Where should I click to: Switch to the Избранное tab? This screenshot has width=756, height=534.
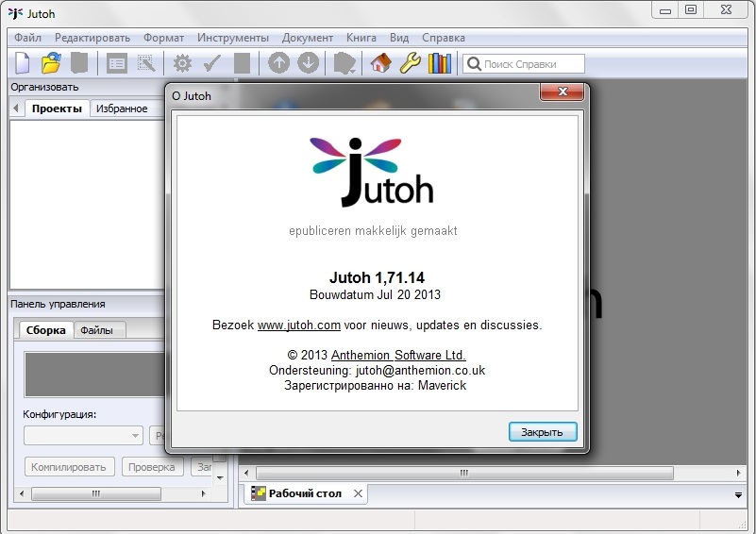coord(122,108)
